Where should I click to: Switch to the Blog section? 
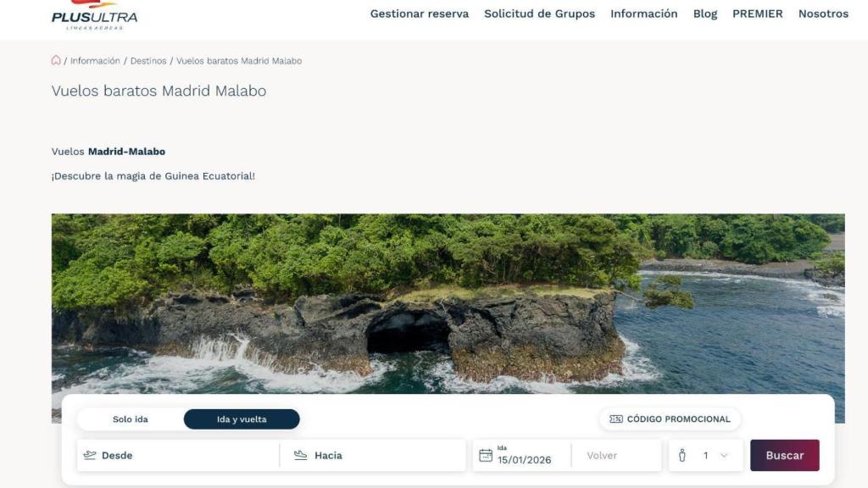coord(705,14)
